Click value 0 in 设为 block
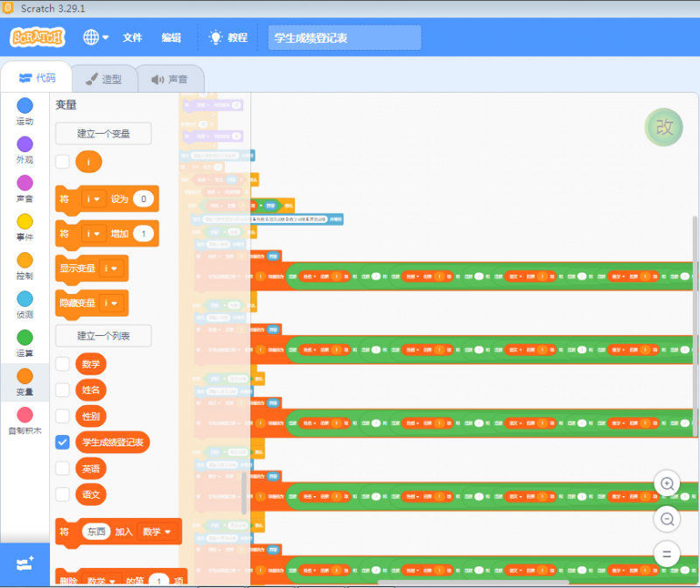Screen dimensions: 700x588 pyautogui.click(x=143, y=199)
